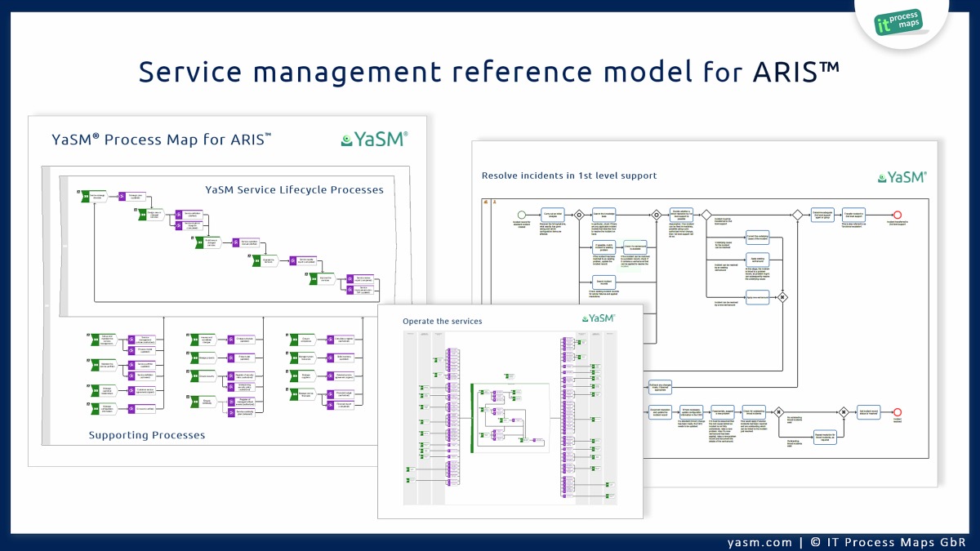
Task: Click the 'YaSM Process Map for ARIS' heading
Action: click(x=162, y=139)
